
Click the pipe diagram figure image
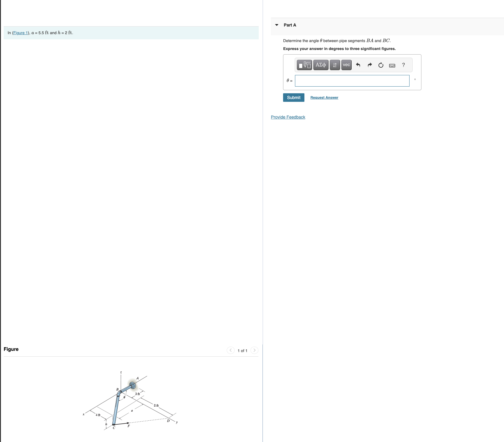[130, 401]
